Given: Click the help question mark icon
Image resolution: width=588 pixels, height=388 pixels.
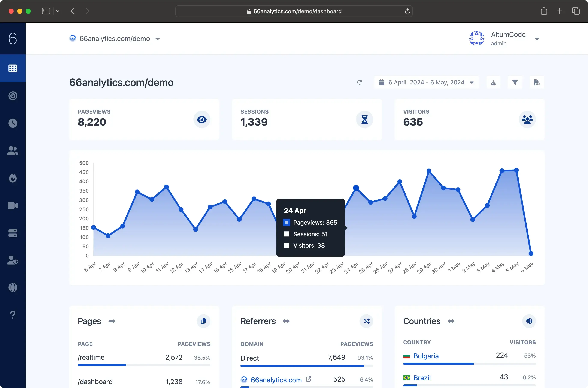Looking at the screenshot, I should coord(13,315).
